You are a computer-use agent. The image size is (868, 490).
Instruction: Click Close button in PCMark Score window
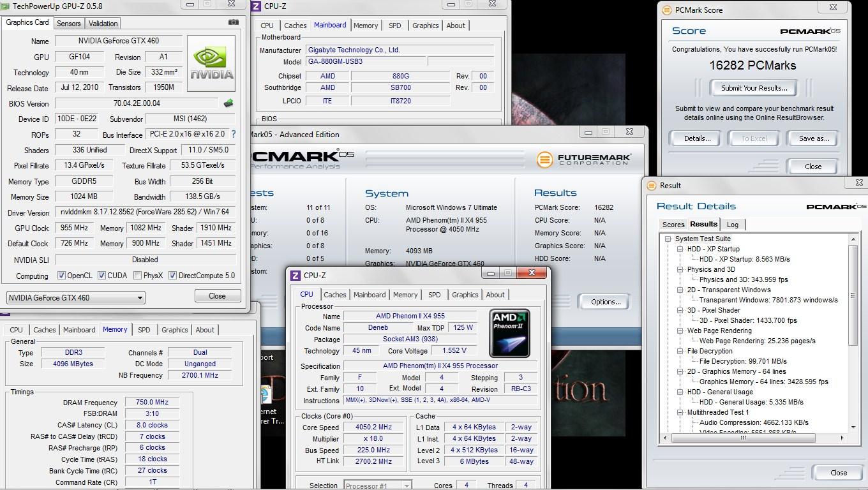click(813, 167)
